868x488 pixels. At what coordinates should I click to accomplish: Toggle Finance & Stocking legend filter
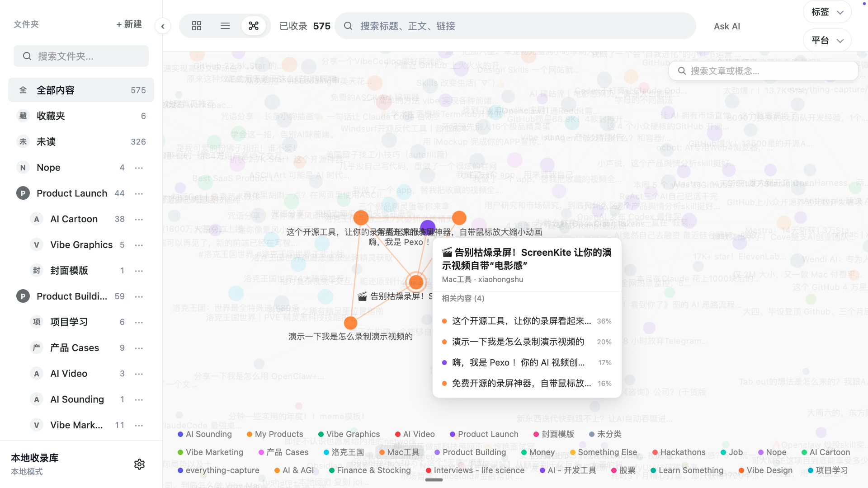click(370, 470)
